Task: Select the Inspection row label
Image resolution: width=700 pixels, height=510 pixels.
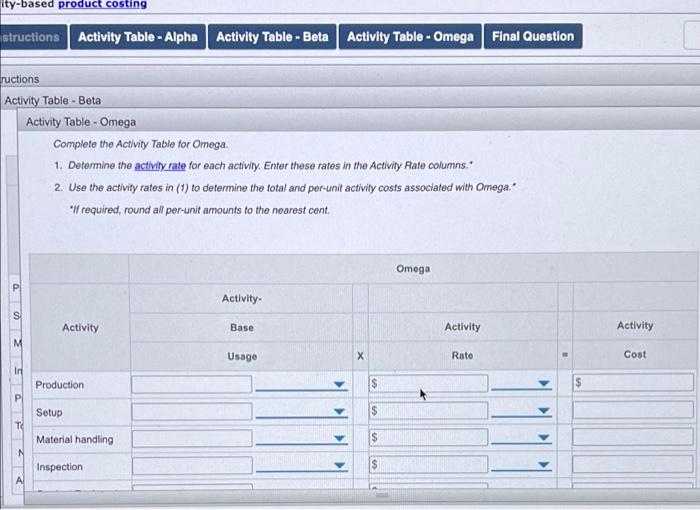Action: (59, 467)
